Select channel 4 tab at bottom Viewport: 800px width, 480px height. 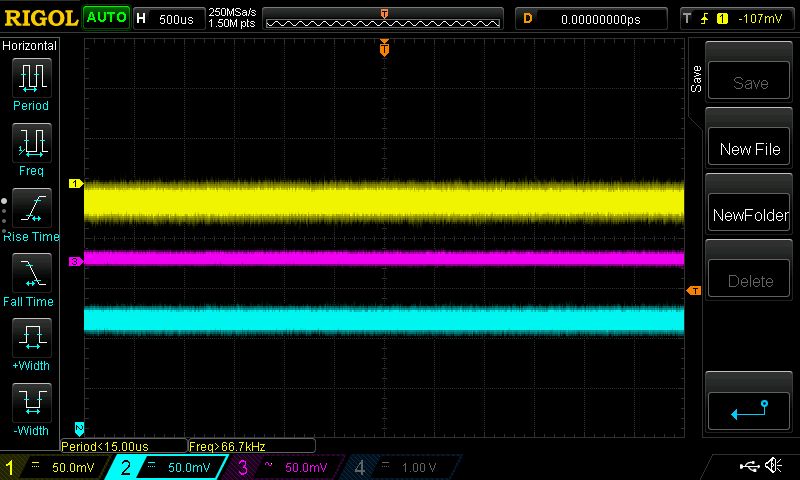coord(401,467)
